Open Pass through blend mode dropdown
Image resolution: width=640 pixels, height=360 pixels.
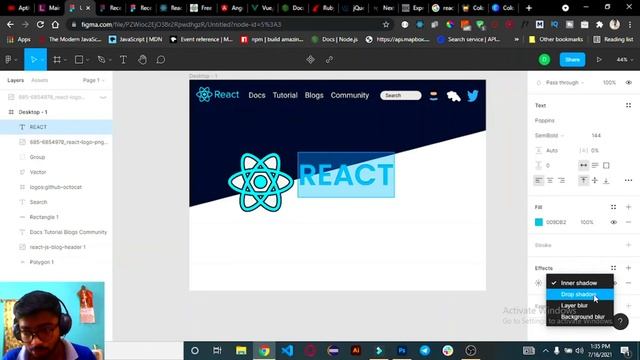[x=565, y=82]
